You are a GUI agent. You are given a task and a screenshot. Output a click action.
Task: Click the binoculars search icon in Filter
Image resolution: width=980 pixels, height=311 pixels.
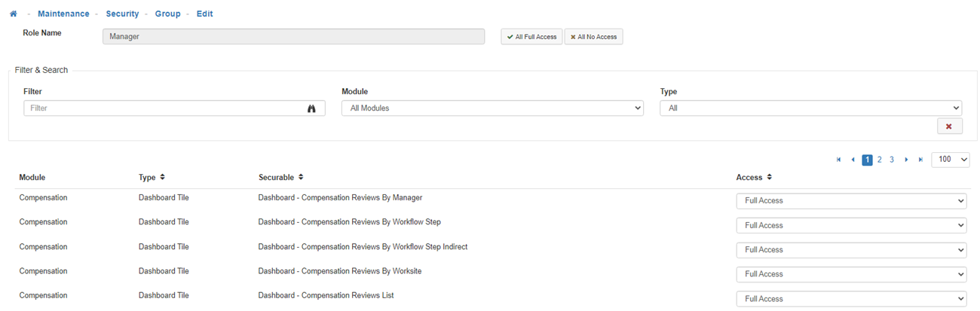point(311,108)
